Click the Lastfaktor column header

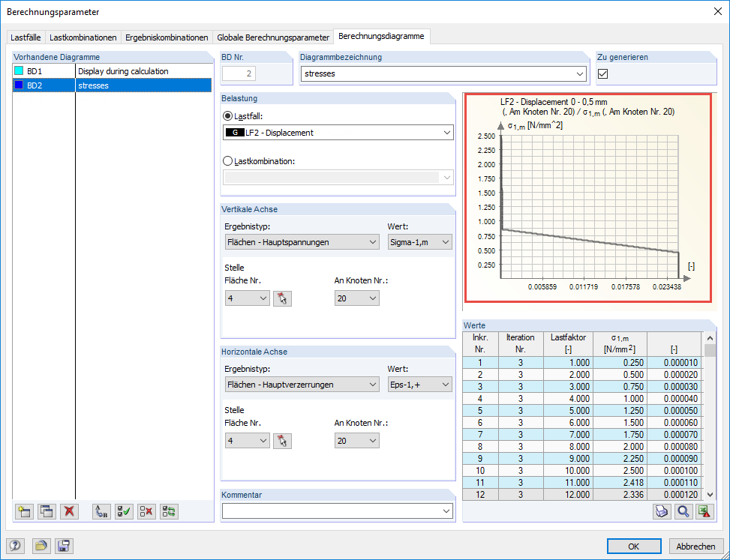(x=569, y=343)
